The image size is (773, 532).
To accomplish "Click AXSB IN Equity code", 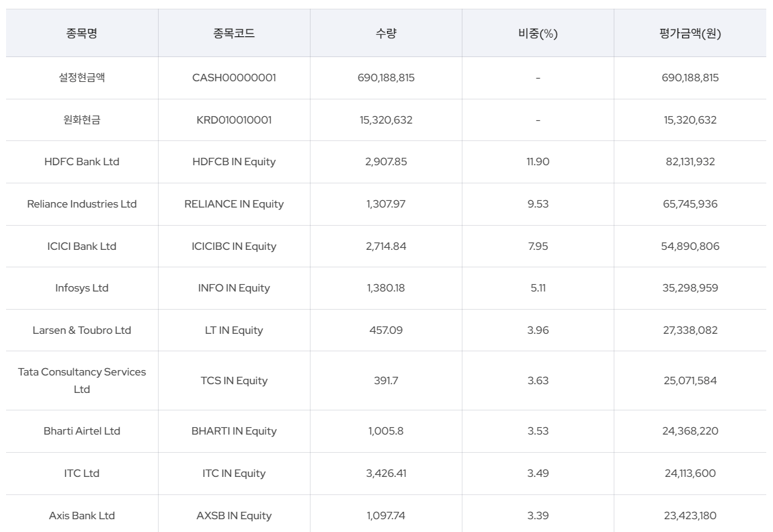I will click(x=234, y=516).
